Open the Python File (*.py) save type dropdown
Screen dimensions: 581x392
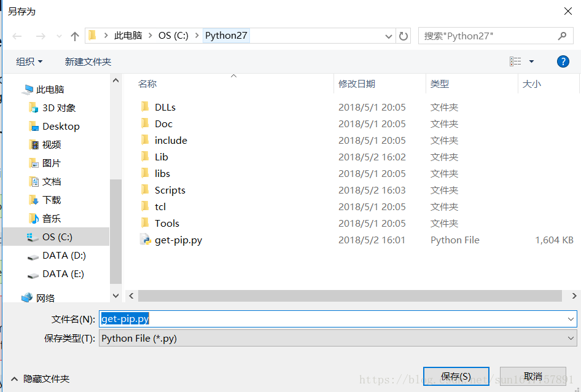pos(570,337)
